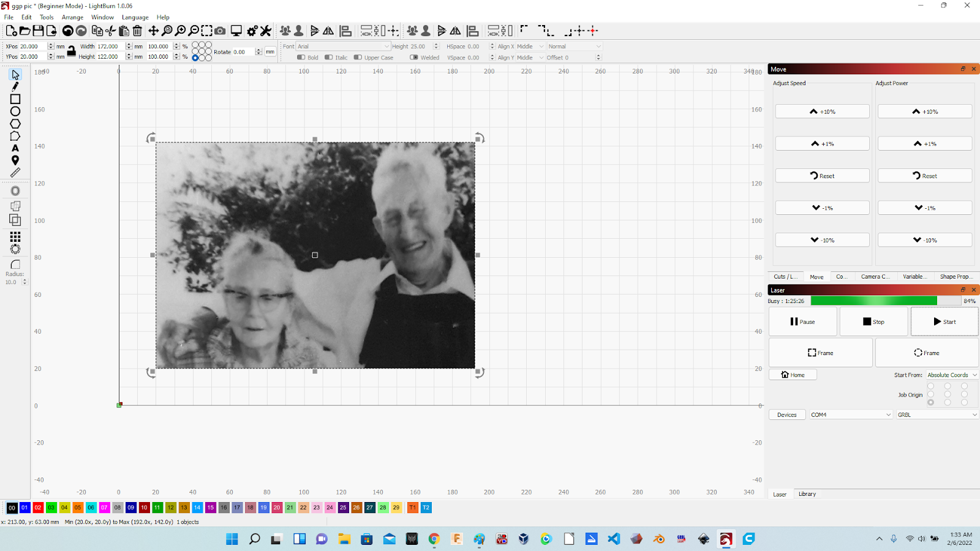Activate the Pan view tool
Viewport: 980px width, 551px height.
[x=153, y=31]
